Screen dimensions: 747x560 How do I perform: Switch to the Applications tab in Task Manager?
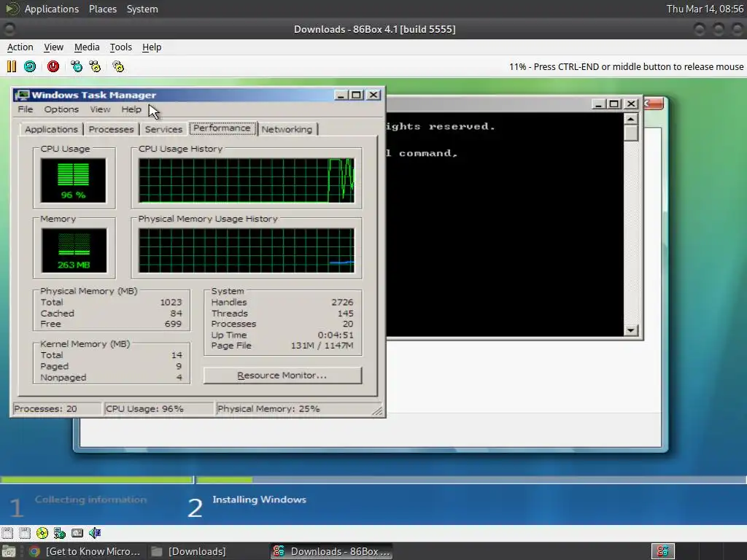point(51,130)
